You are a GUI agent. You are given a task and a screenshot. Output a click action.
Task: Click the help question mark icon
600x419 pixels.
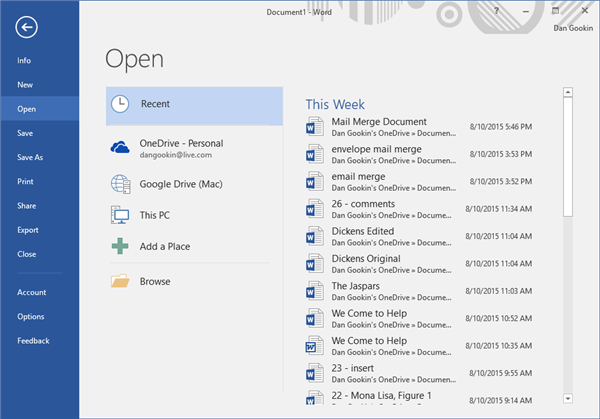click(x=497, y=11)
